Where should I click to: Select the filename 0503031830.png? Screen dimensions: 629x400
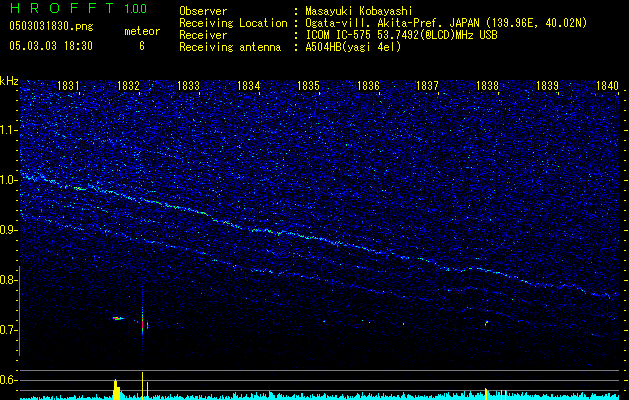[51, 27]
